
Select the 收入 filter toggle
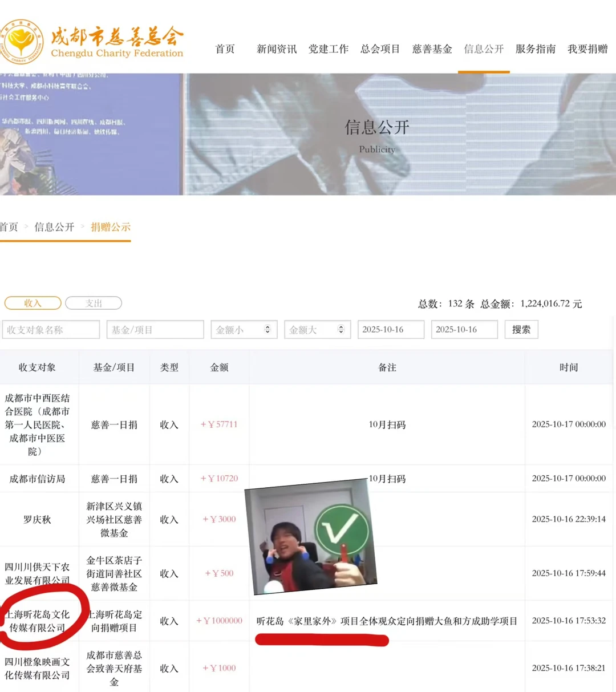tap(33, 303)
